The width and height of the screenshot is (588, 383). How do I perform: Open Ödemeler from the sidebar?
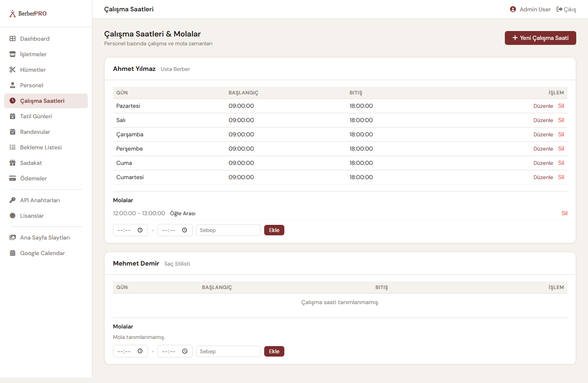46,178
